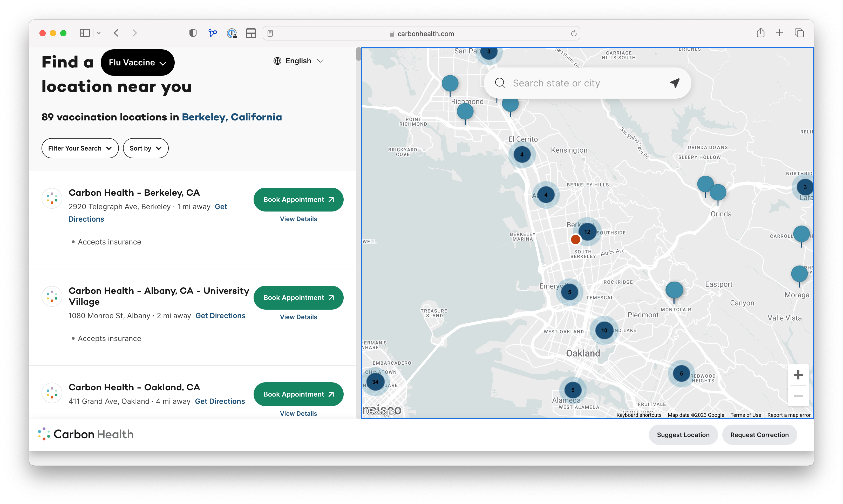The height and width of the screenshot is (504, 843).
Task: View Details for Oakland, CA location
Action: tap(298, 413)
